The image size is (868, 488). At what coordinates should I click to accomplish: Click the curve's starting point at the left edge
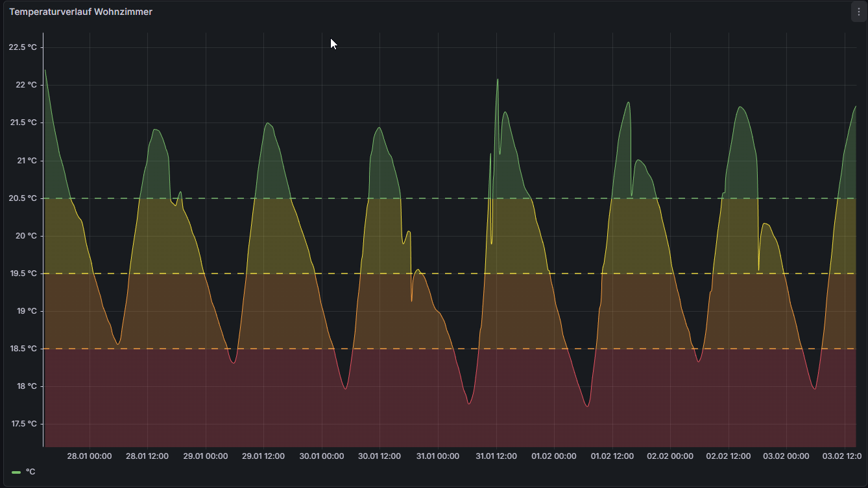[45, 70]
